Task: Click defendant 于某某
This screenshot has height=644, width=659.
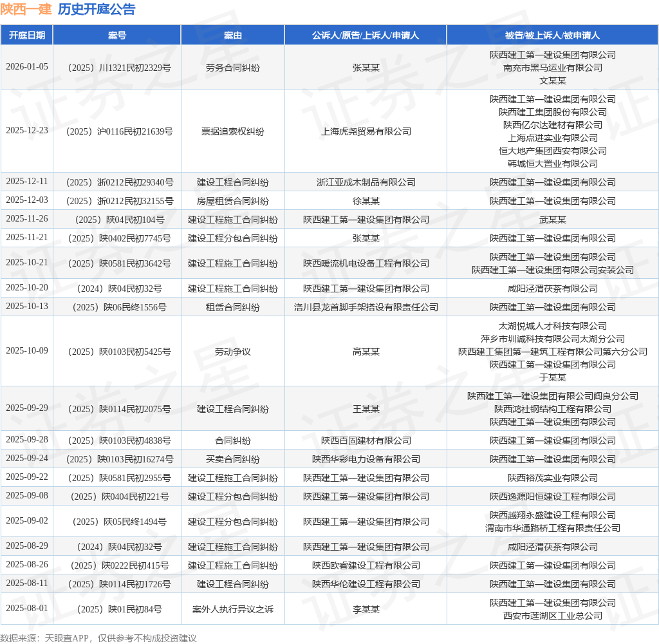Action: pyautogui.click(x=553, y=377)
